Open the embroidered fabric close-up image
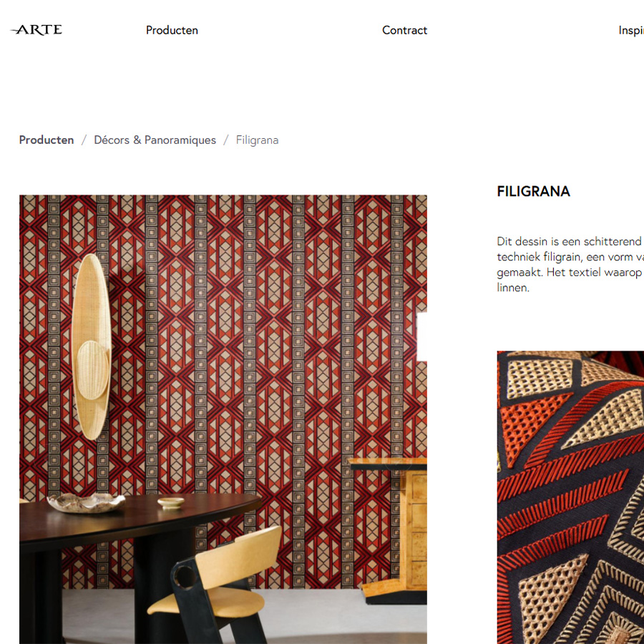The width and height of the screenshot is (644, 644). tap(570, 497)
